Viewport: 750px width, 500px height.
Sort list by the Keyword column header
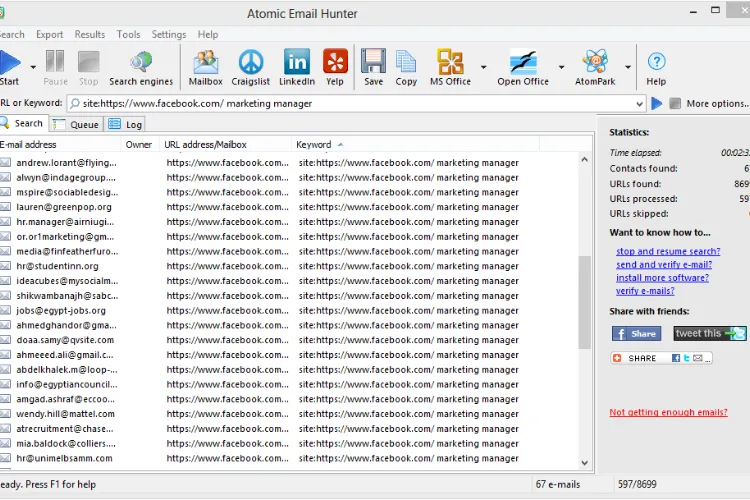[314, 145]
